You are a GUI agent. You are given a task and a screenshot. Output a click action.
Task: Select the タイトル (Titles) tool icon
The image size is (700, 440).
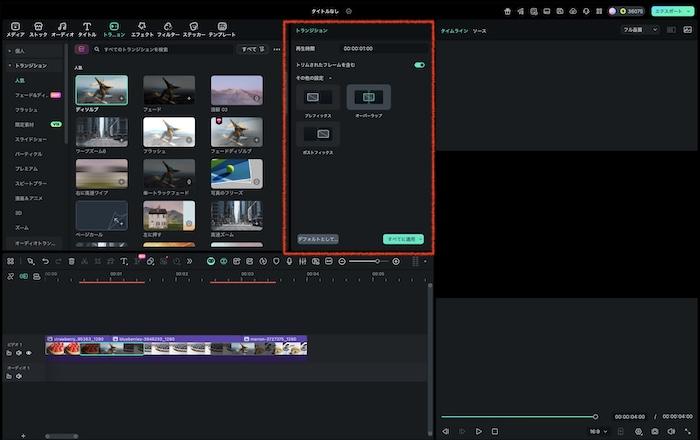click(87, 25)
